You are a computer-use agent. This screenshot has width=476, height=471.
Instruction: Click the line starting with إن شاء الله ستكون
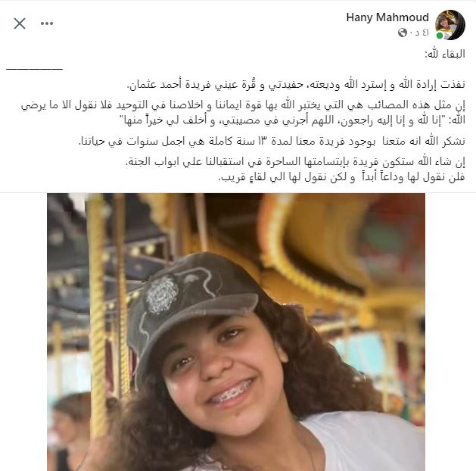click(295, 162)
